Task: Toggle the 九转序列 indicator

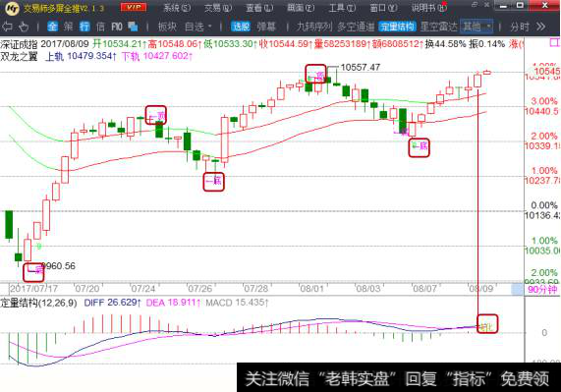Action: [x=314, y=27]
